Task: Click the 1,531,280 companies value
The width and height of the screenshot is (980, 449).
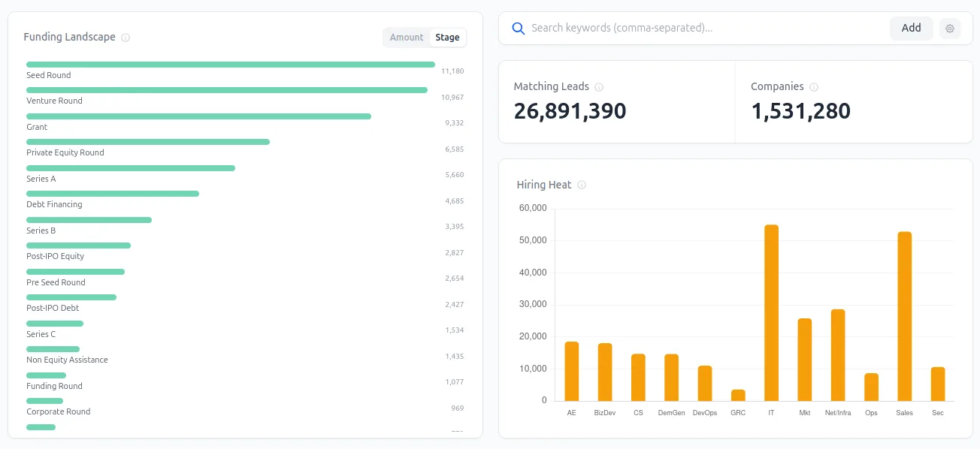Action: point(800,111)
